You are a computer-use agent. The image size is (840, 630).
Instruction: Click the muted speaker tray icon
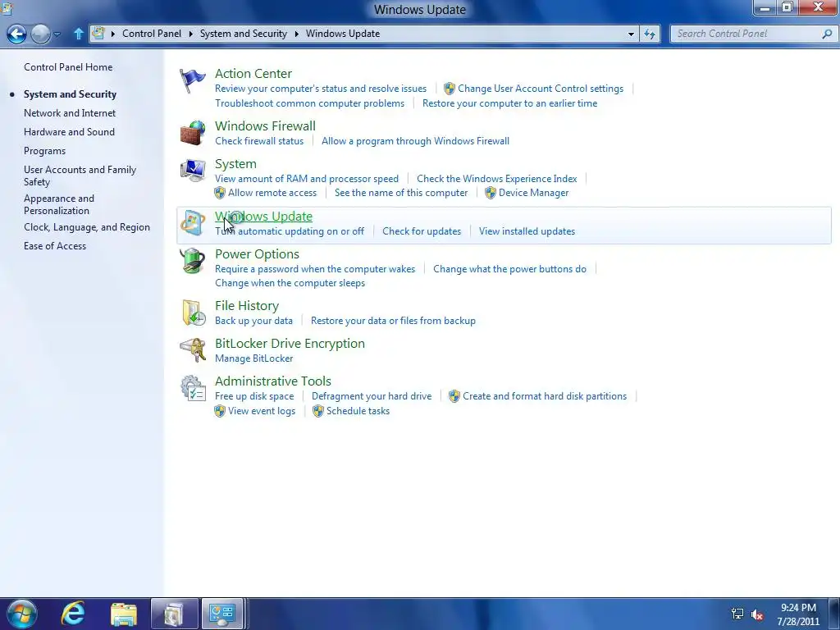pyautogui.click(x=757, y=614)
